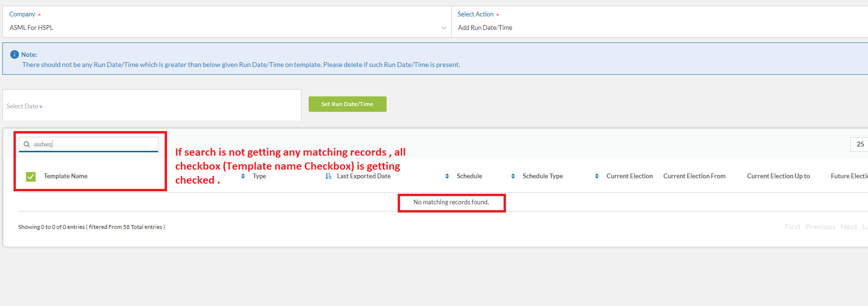
Task: Click the magnifier icon in the search box
Action: pos(27,144)
